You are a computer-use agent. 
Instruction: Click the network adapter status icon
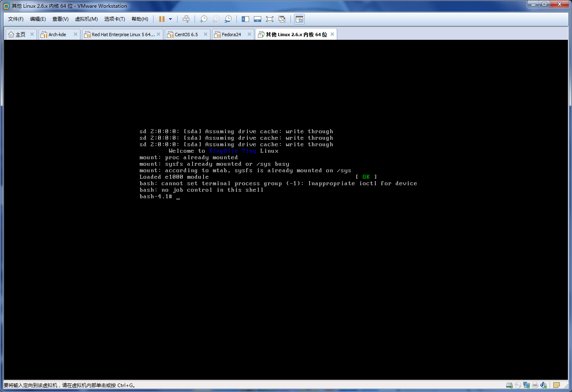[526, 385]
